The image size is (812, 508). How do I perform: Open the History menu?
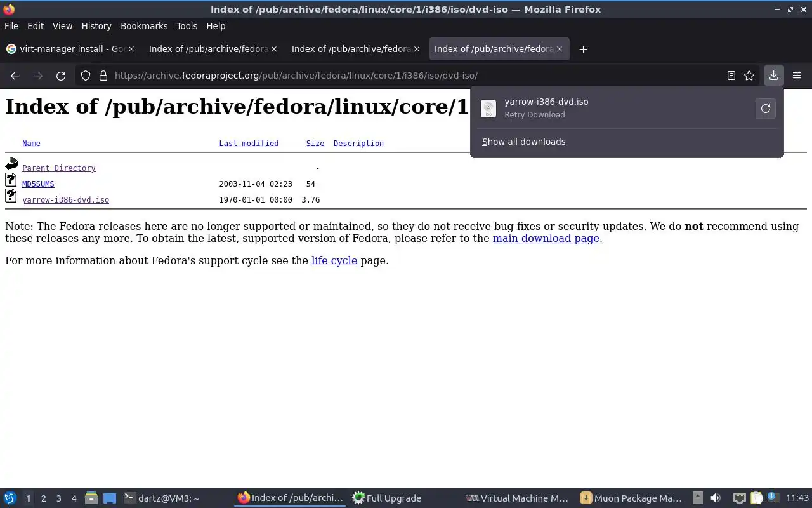point(96,26)
